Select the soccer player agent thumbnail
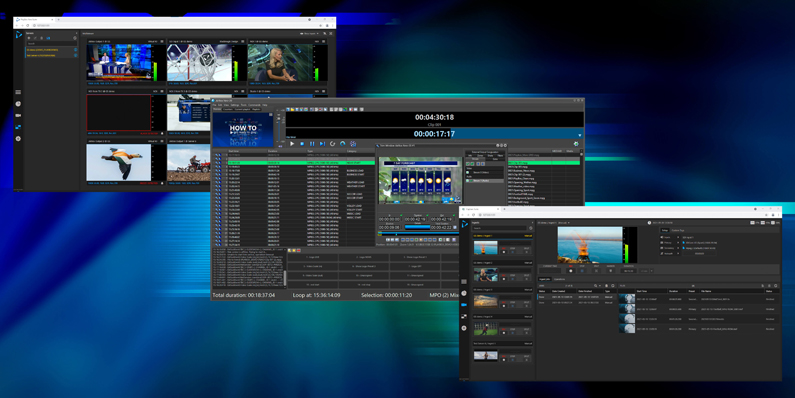 486,329
